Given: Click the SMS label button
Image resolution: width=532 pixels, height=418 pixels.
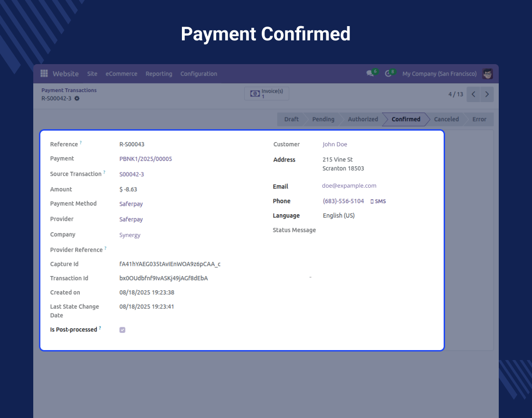Looking at the screenshot, I should pos(380,201).
